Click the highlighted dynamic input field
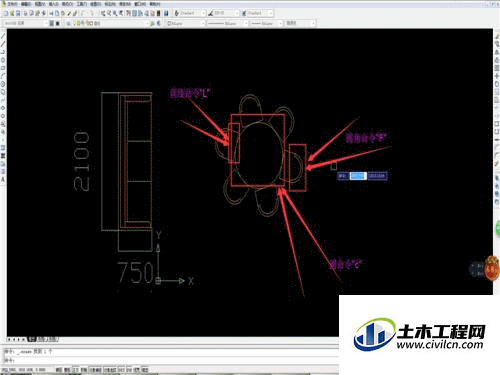 [x=358, y=176]
